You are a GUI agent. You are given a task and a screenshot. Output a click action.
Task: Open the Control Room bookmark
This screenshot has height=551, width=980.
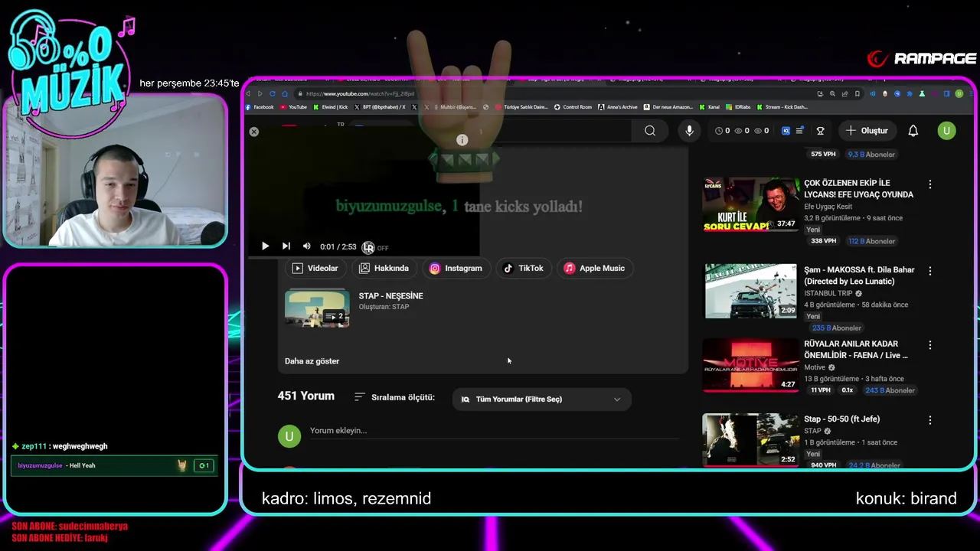(x=573, y=107)
